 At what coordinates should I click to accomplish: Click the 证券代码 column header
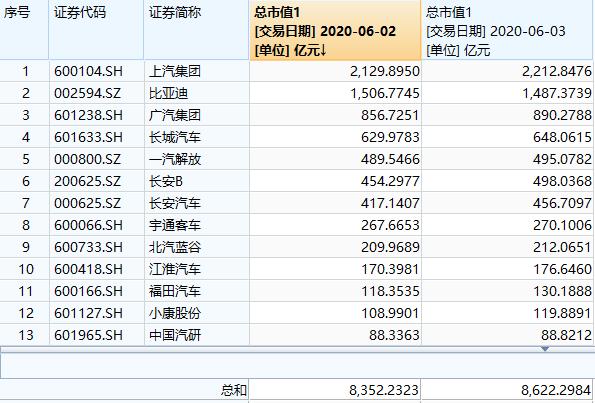click(96, 30)
